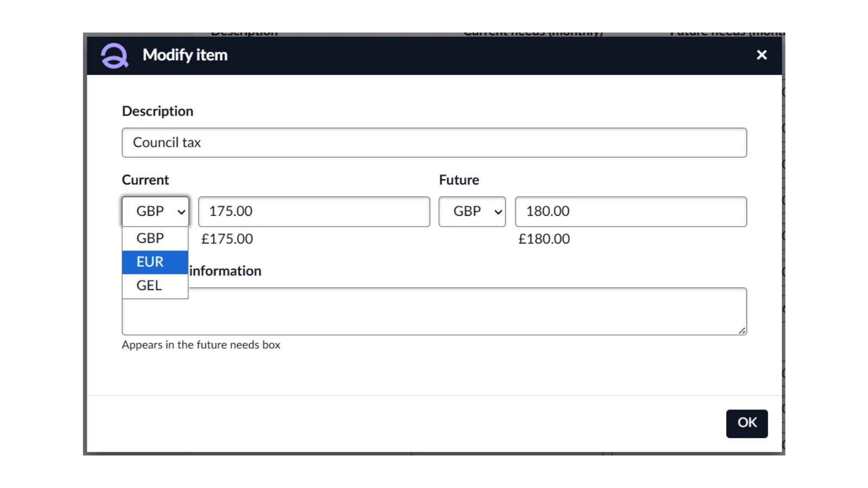Viewport: 868px width, 488px height.
Task: Open the Future currency dropdown
Action: (472, 211)
